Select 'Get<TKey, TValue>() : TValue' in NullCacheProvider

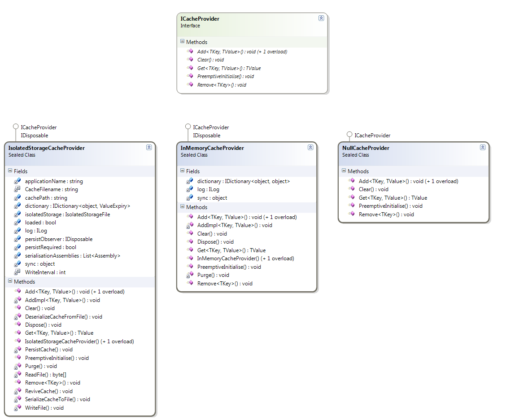point(393,198)
